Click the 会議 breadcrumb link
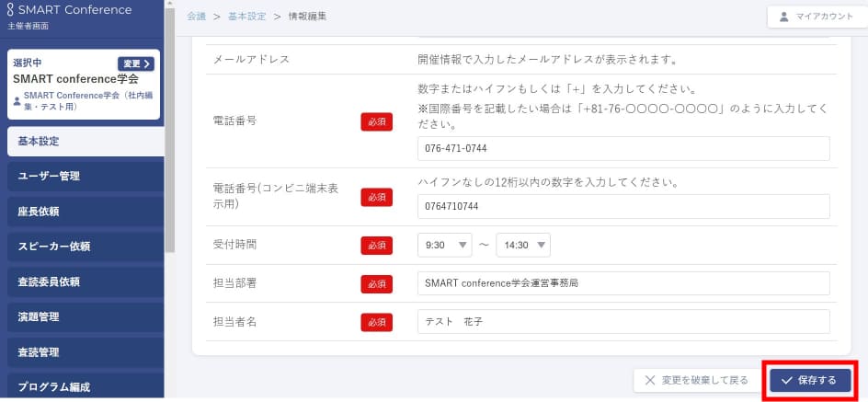Viewport: 868px width, 402px height. pos(196,17)
